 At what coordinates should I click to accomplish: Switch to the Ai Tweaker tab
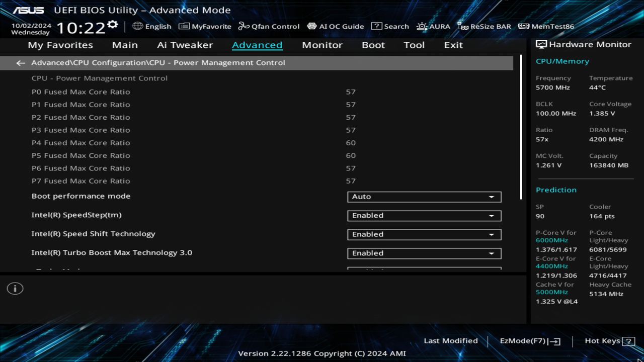(185, 45)
